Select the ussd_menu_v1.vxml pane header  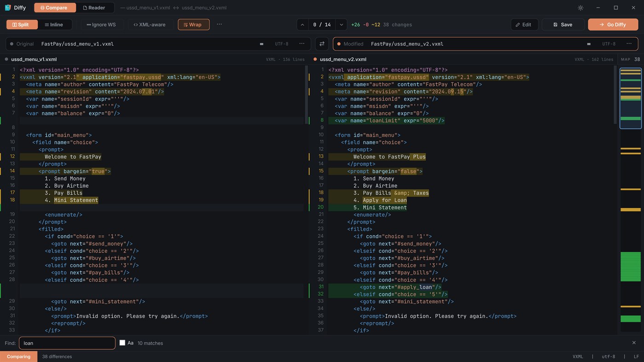[x=155, y=59]
